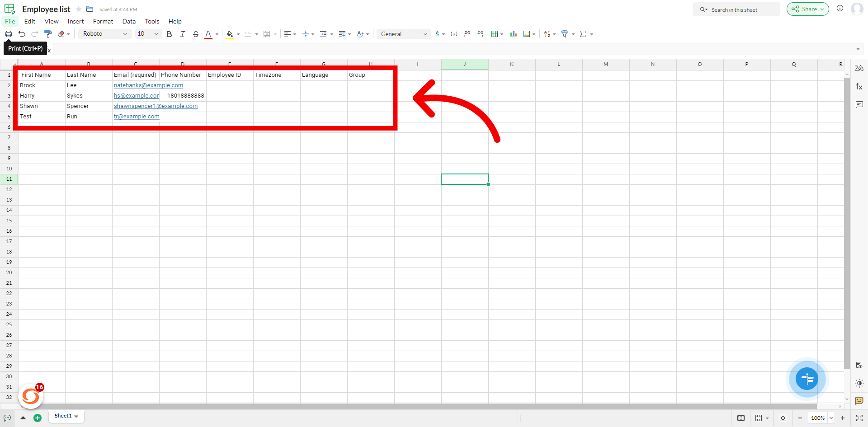Open the comments side panel icon

[859, 104]
